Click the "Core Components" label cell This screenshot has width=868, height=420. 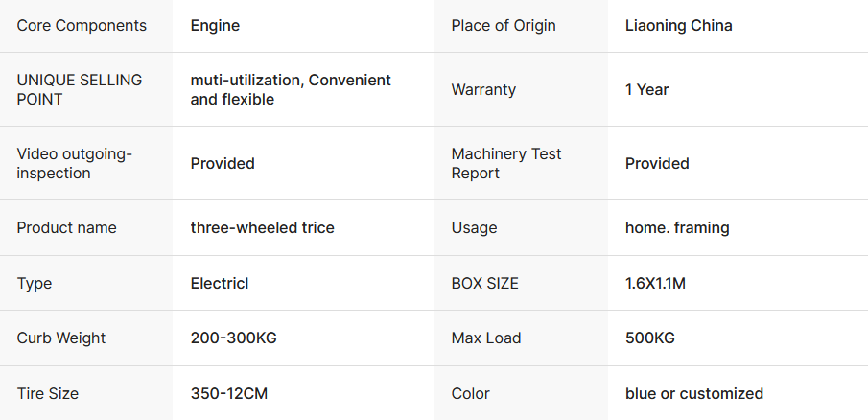82,26
